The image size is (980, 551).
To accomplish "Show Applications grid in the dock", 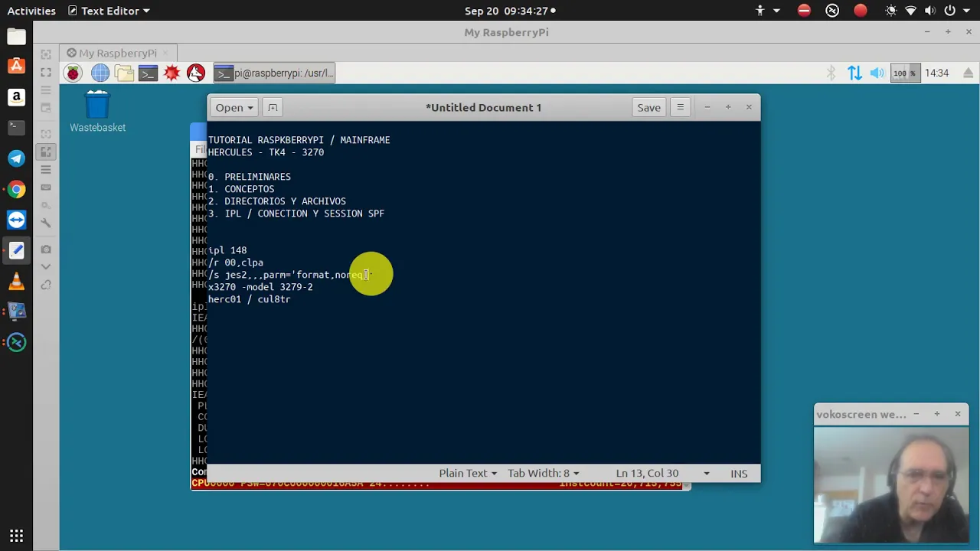I will [16, 536].
